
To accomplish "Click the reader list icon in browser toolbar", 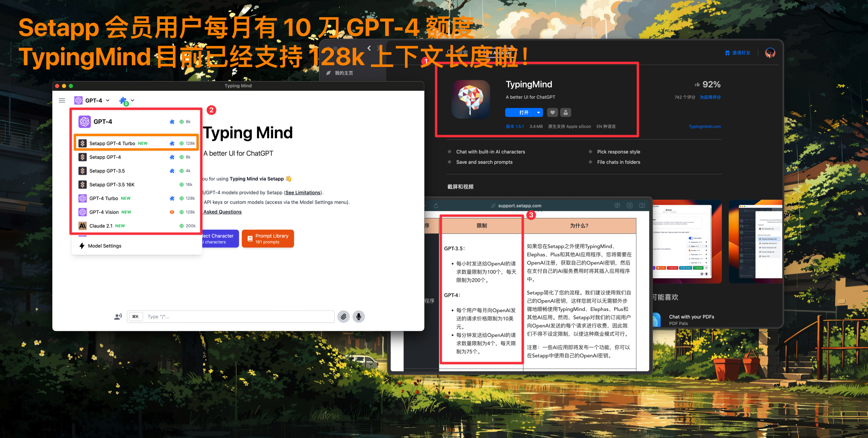I will click(x=629, y=205).
